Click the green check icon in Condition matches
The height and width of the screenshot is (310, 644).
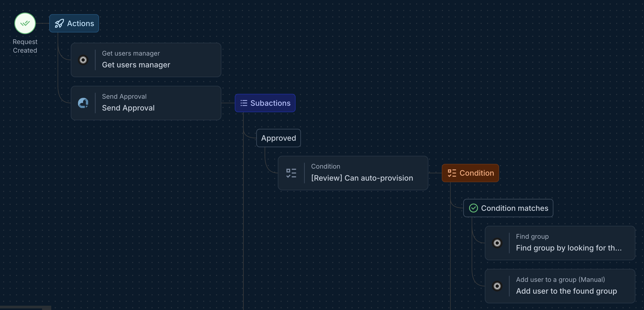click(x=474, y=208)
